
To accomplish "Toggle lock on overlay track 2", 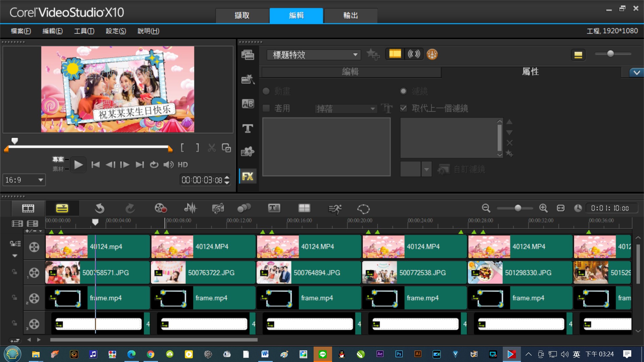I will (14, 297).
